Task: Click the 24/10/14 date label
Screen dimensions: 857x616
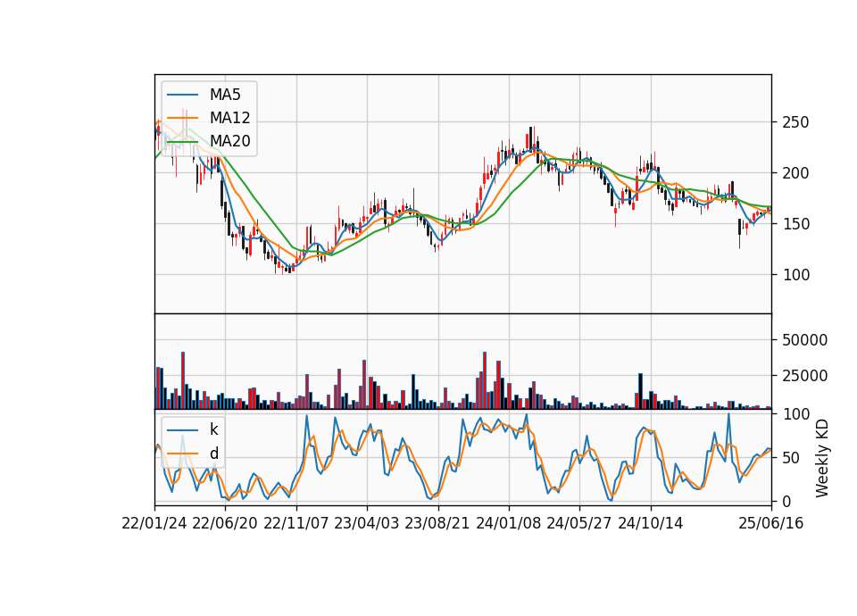Action: (x=651, y=524)
